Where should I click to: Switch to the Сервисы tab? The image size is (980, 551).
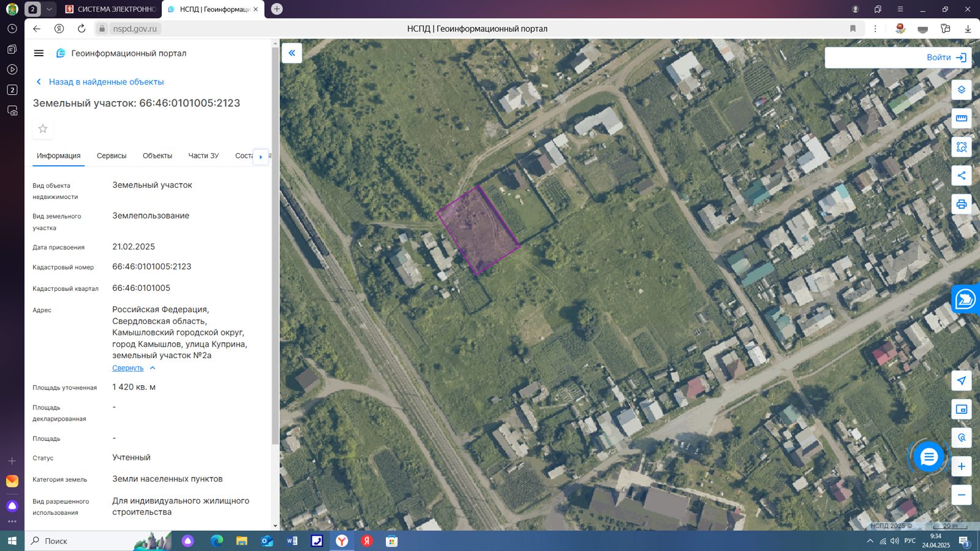[111, 156]
